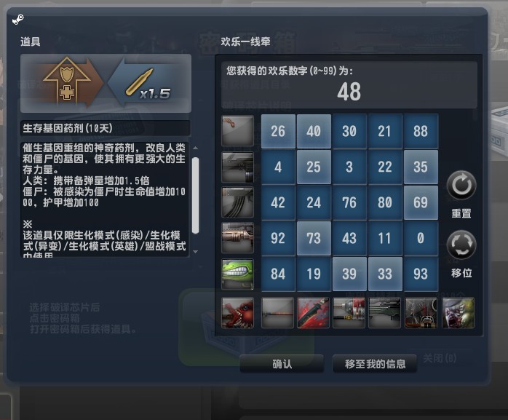Select the number tile 0
This screenshot has width=508, height=420.
click(421, 238)
